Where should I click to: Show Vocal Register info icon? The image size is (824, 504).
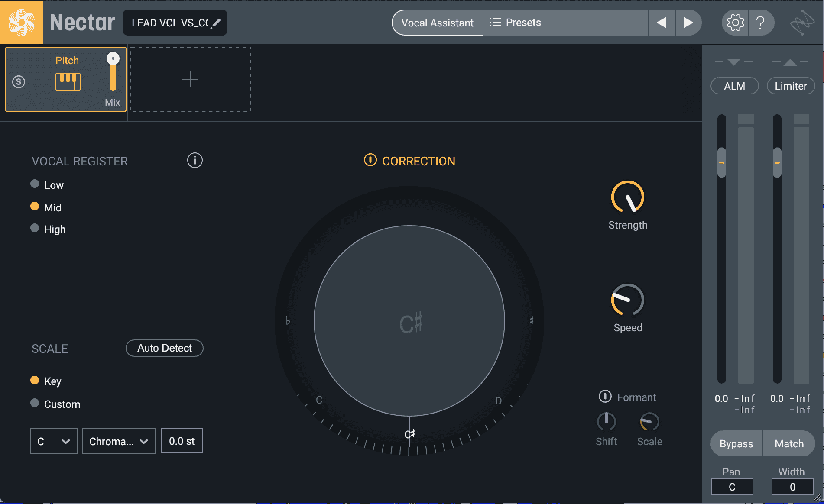(195, 161)
